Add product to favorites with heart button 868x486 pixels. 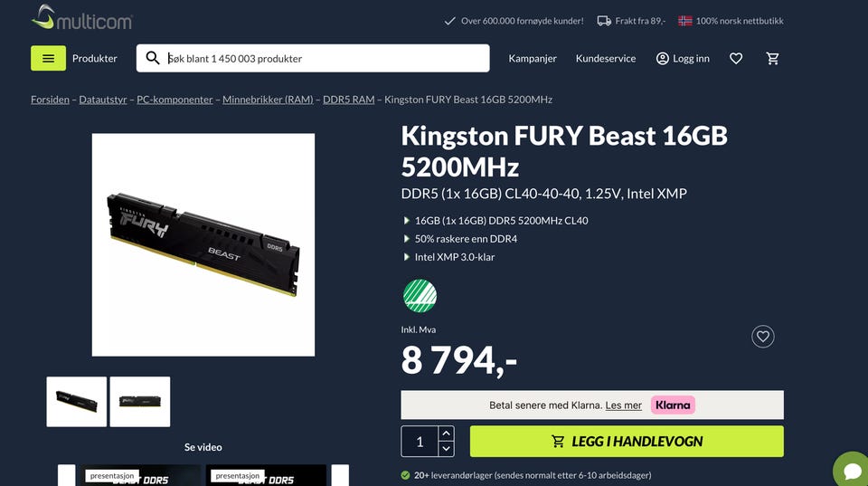click(763, 337)
